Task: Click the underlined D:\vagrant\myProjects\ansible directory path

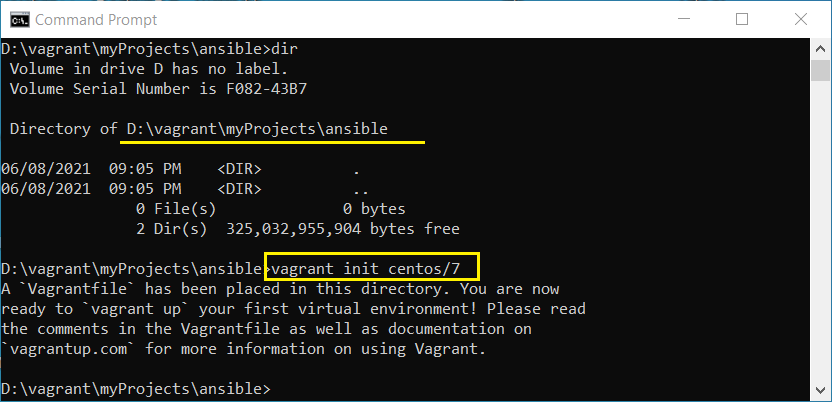Action: pos(257,129)
